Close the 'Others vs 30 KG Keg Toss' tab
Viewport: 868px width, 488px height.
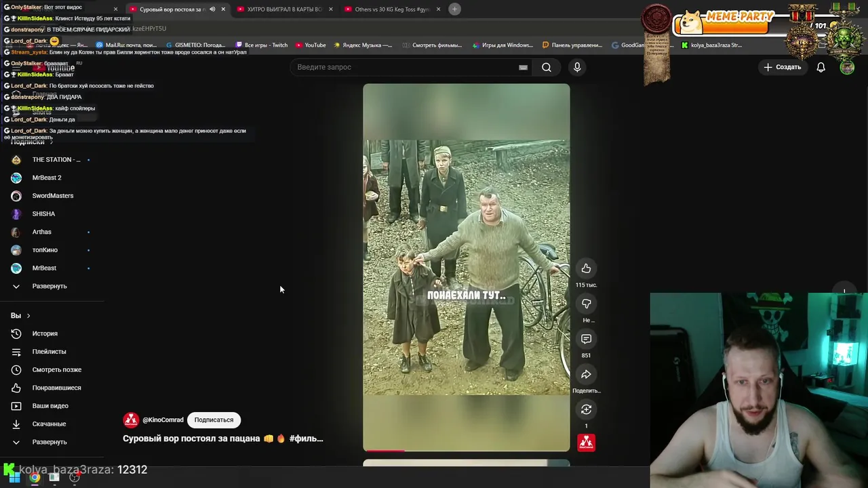click(x=438, y=9)
